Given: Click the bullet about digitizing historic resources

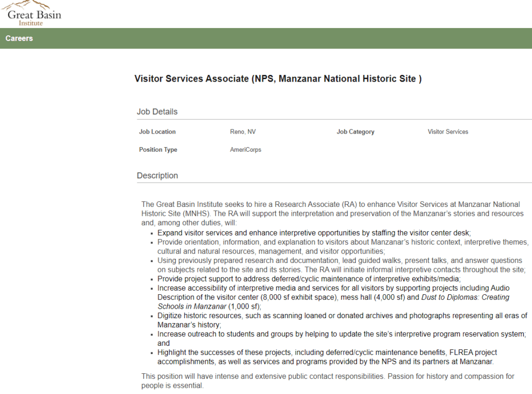Looking at the screenshot, I should (342, 320).
